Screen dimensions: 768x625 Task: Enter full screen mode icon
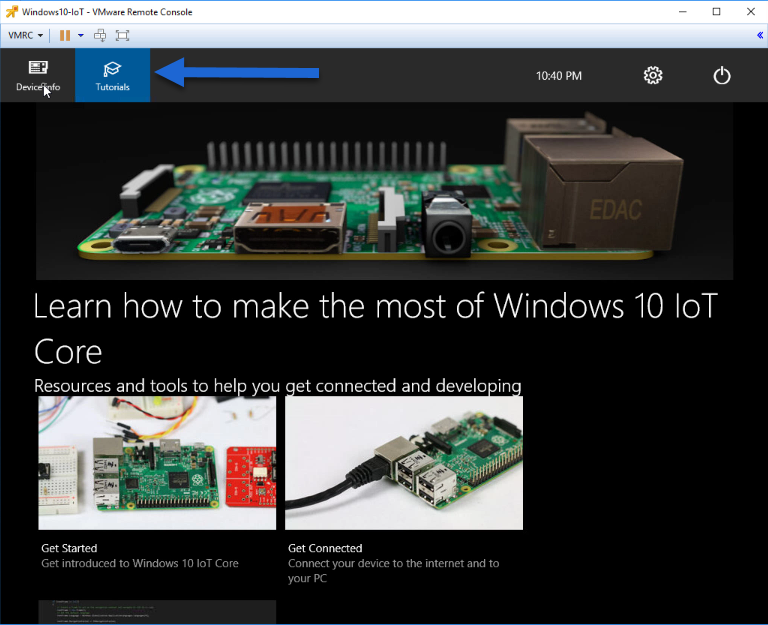tap(122, 35)
